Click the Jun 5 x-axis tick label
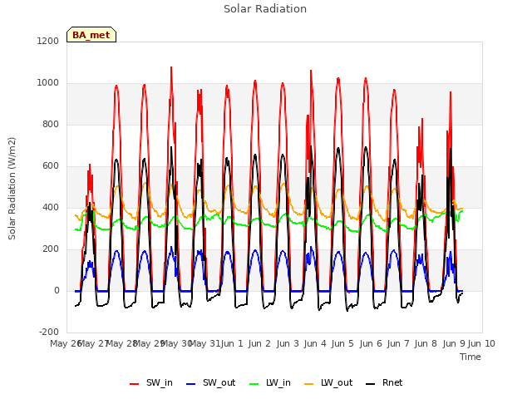 342,343
